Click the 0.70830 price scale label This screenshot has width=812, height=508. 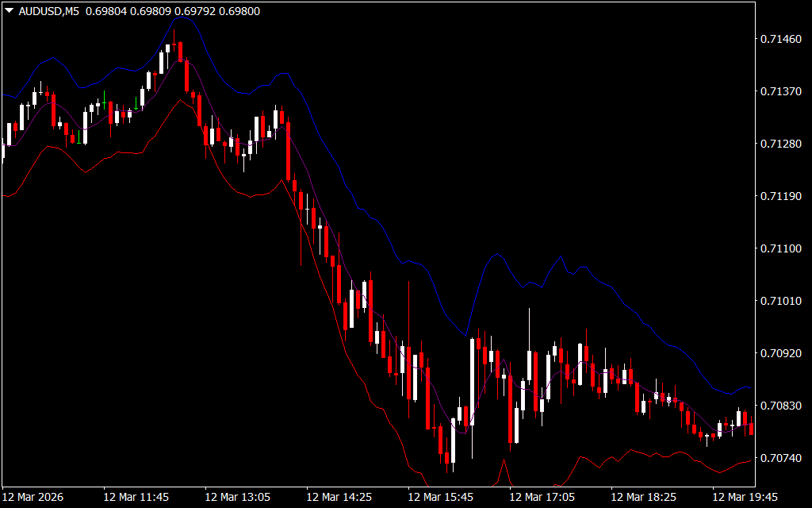[x=779, y=406]
